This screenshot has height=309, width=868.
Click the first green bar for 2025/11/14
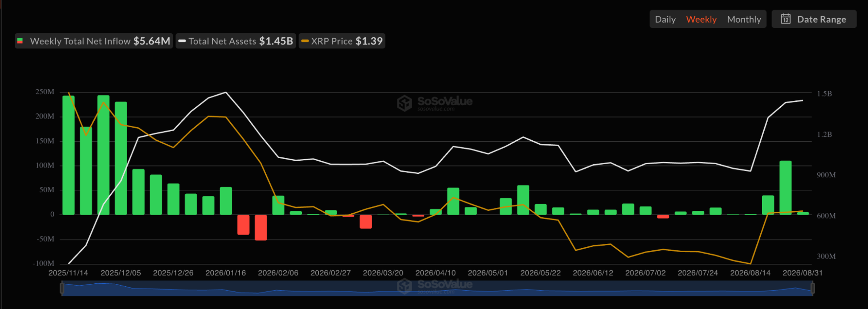pyautogui.click(x=68, y=155)
